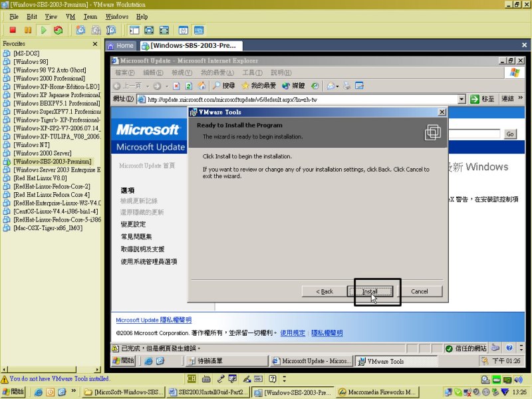Image resolution: width=532 pixels, height=399 pixels.
Task: Open the Back button history dropdown arrow
Action: coord(148,86)
